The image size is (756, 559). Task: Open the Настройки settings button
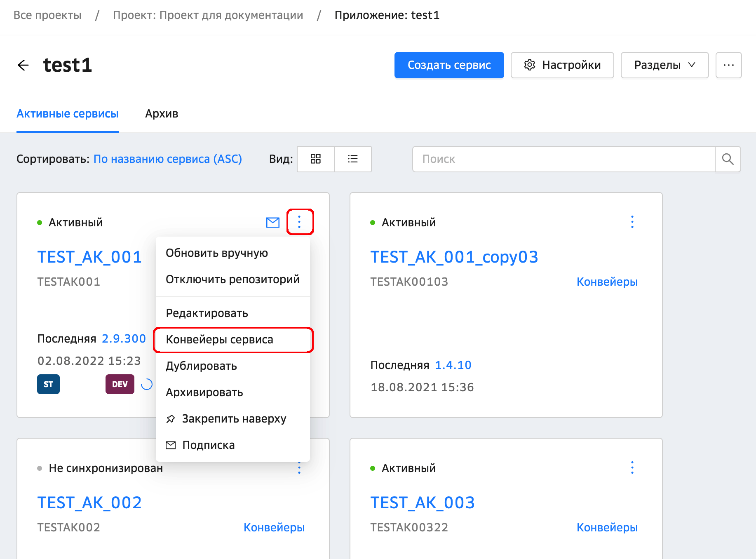562,65
